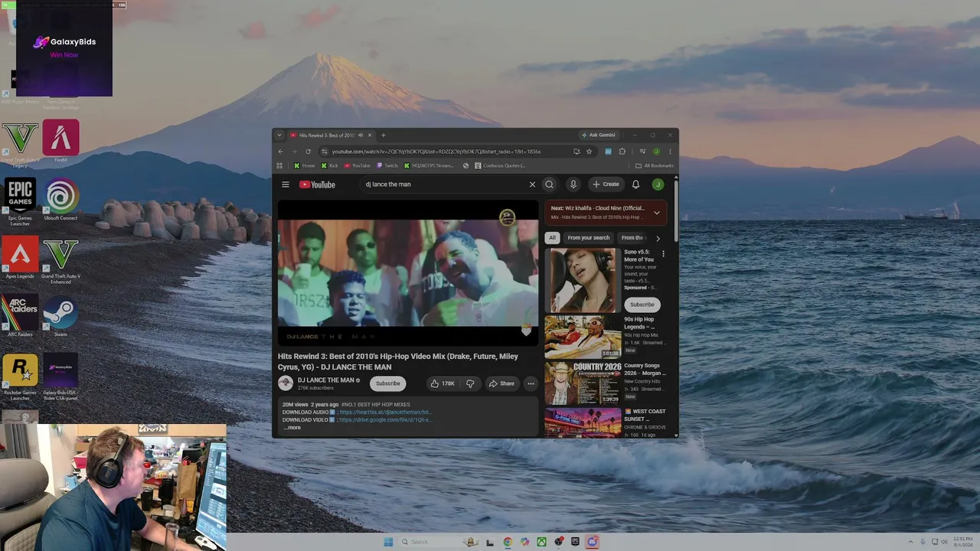Open a new Chrome tab
Image resolution: width=980 pixels, height=551 pixels.
point(384,135)
